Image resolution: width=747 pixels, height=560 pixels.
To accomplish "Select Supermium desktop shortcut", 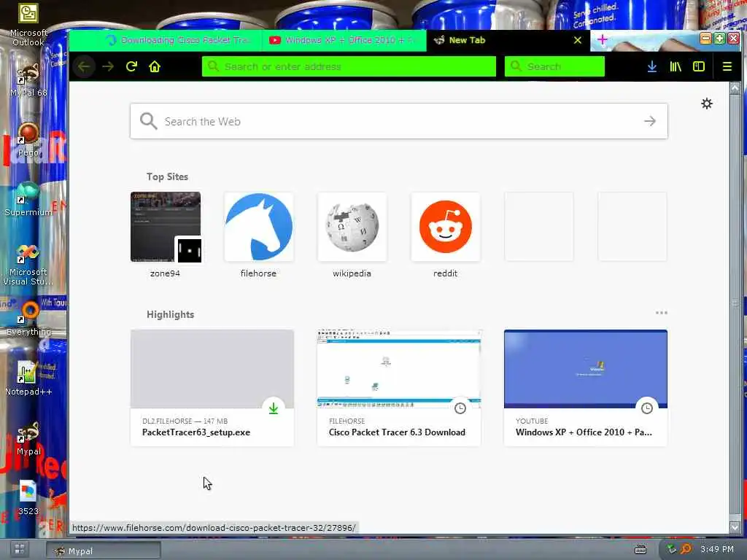I will (28, 200).
